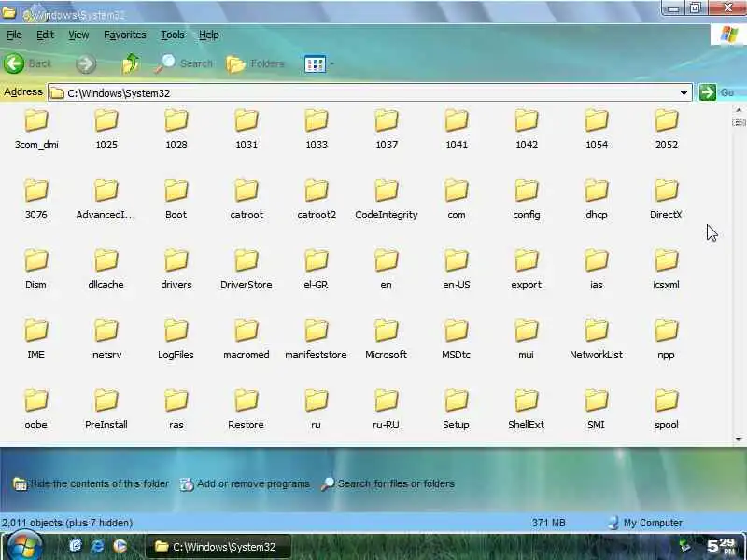The height and width of the screenshot is (560, 747).
Task: Open the Views icon in toolbar
Action: [x=315, y=63]
